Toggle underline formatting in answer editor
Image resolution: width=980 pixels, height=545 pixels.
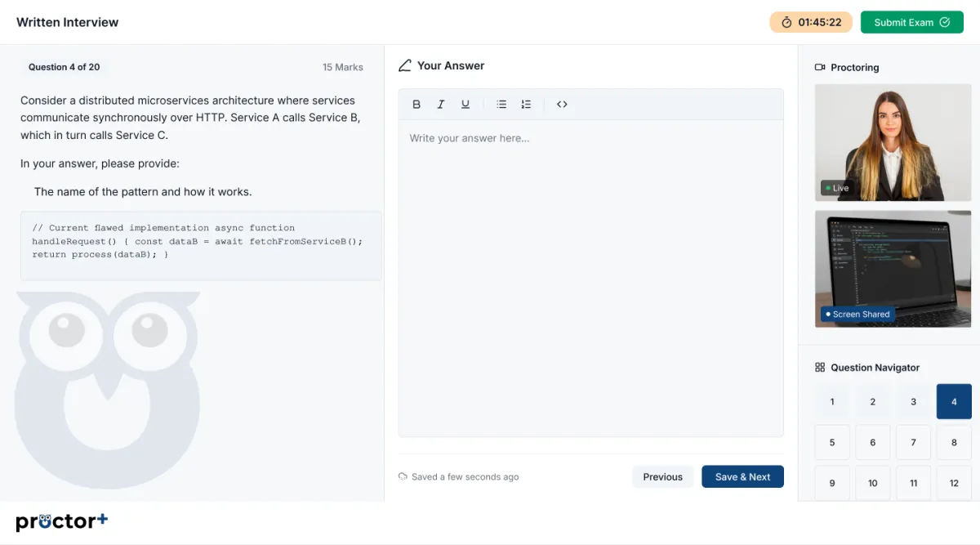pyautogui.click(x=465, y=105)
